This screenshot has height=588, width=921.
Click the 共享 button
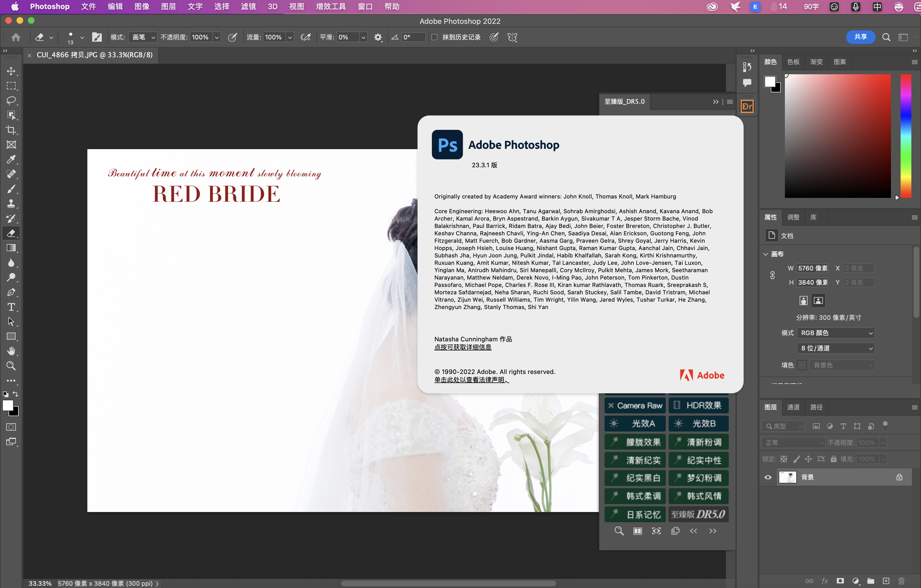tap(860, 37)
